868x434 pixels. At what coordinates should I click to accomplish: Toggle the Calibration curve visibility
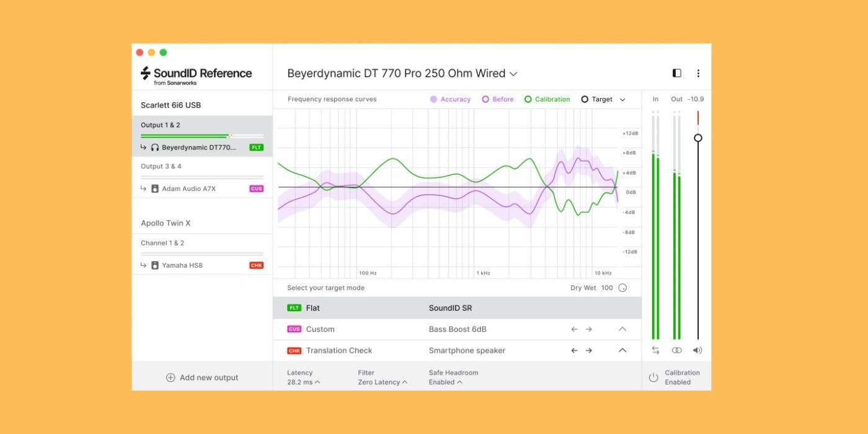[x=547, y=99]
